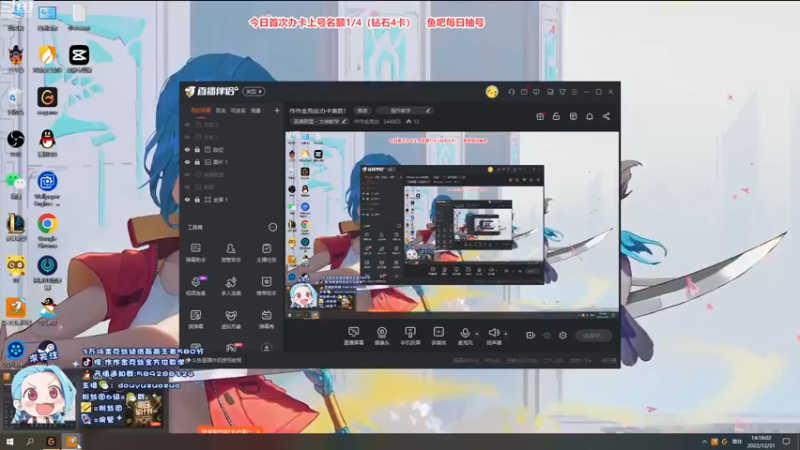Image resolution: width=800 pixels, height=450 pixels.
Task: Start recording with the camcorder icon
Action: (x=531, y=335)
